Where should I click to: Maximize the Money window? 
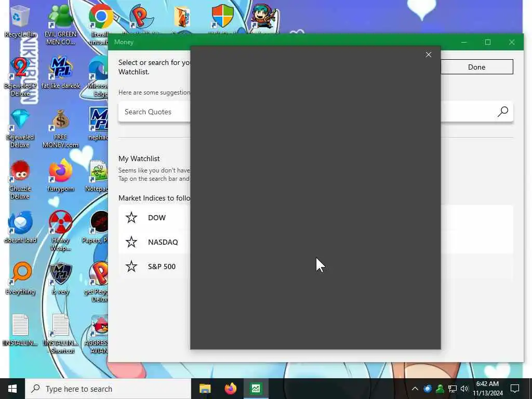[487, 42]
